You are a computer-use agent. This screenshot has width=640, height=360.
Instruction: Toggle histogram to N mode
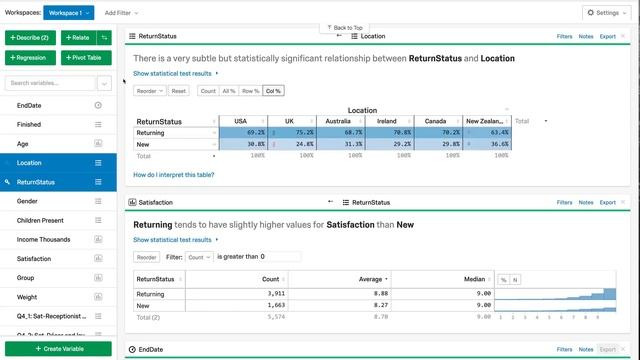(x=515, y=280)
